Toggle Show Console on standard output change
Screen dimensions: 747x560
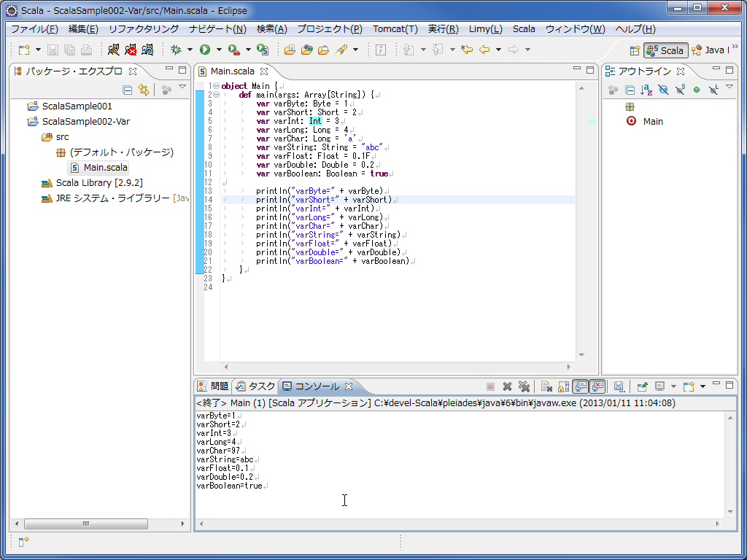point(580,386)
